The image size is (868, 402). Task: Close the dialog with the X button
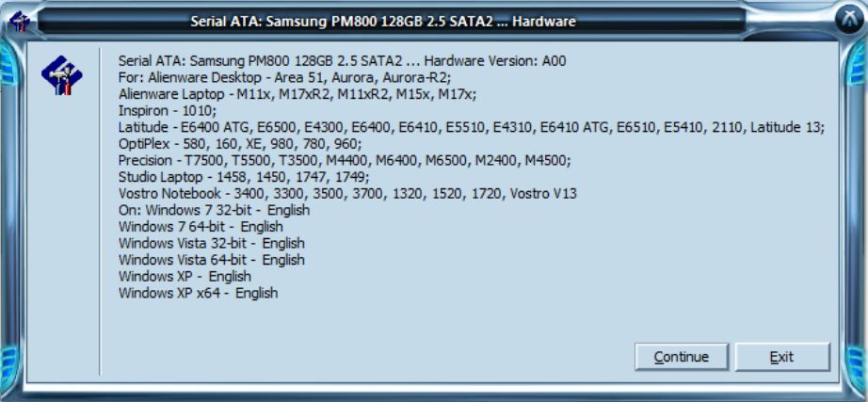(x=851, y=21)
